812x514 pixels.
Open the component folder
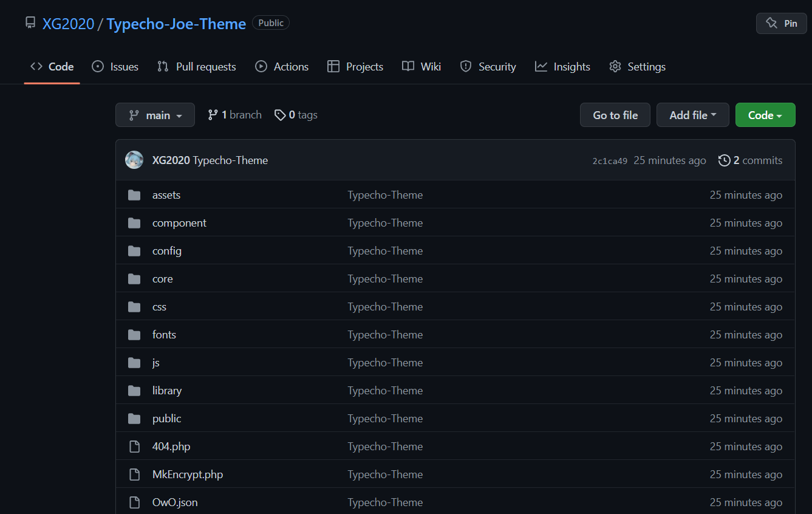pos(179,223)
